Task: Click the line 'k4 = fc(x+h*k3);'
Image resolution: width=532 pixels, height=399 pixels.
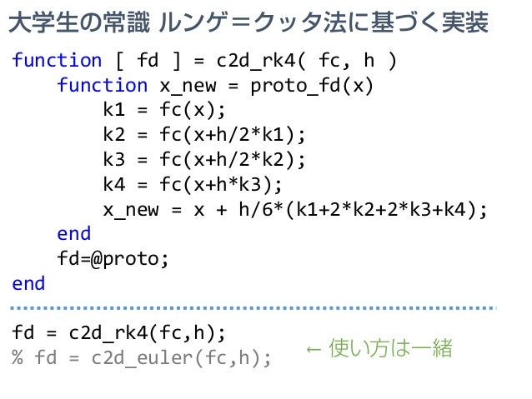Action: [x=193, y=184]
